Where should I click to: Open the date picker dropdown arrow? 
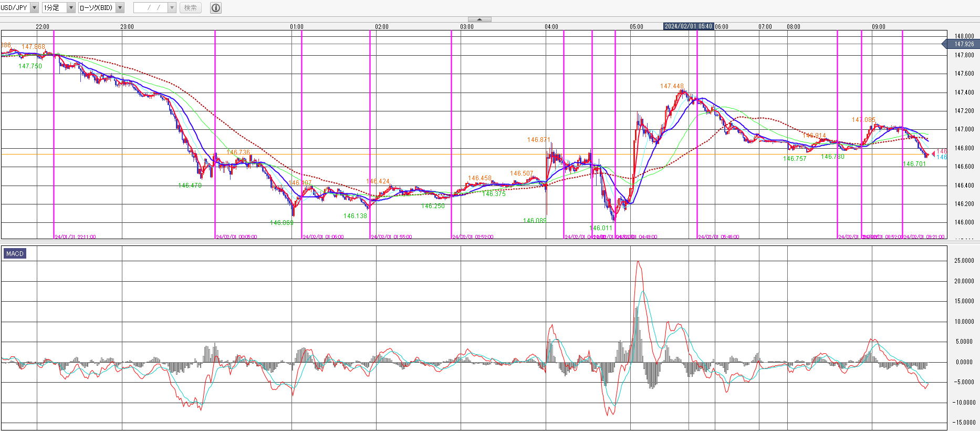[x=172, y=8]
